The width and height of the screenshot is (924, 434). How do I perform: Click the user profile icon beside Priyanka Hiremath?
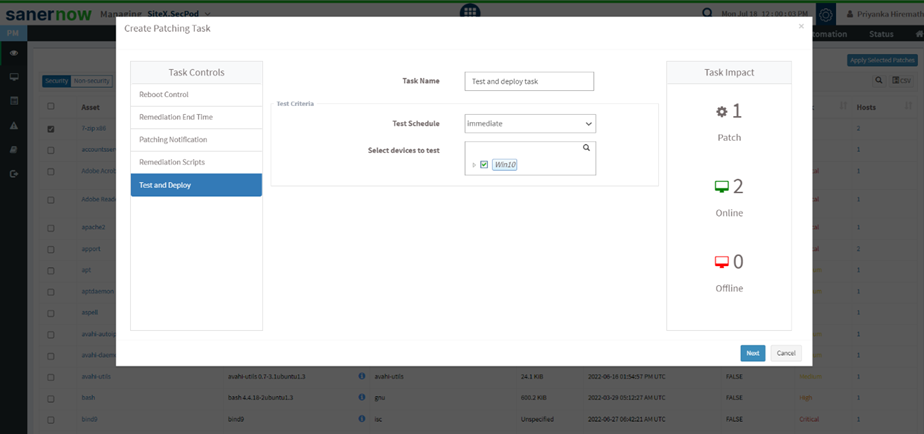tap(849, 14)
